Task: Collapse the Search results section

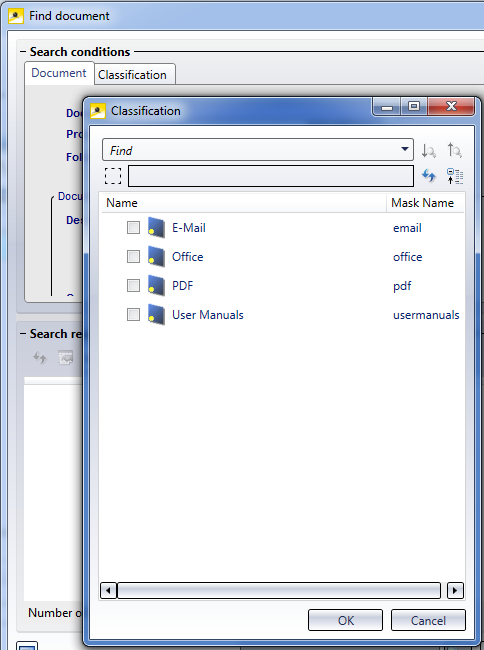Action: point(23,334)
